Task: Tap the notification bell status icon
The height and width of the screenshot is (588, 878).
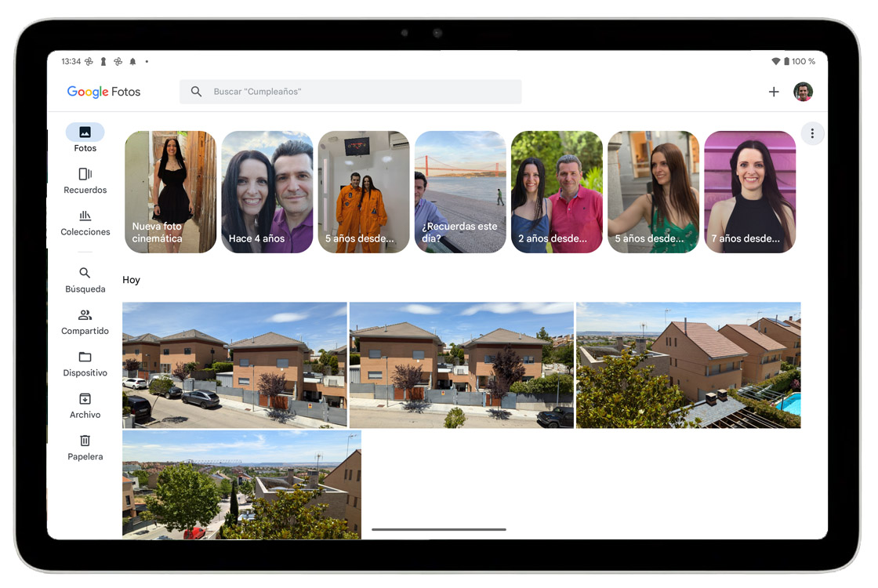Action: click(x=132, y=62)
